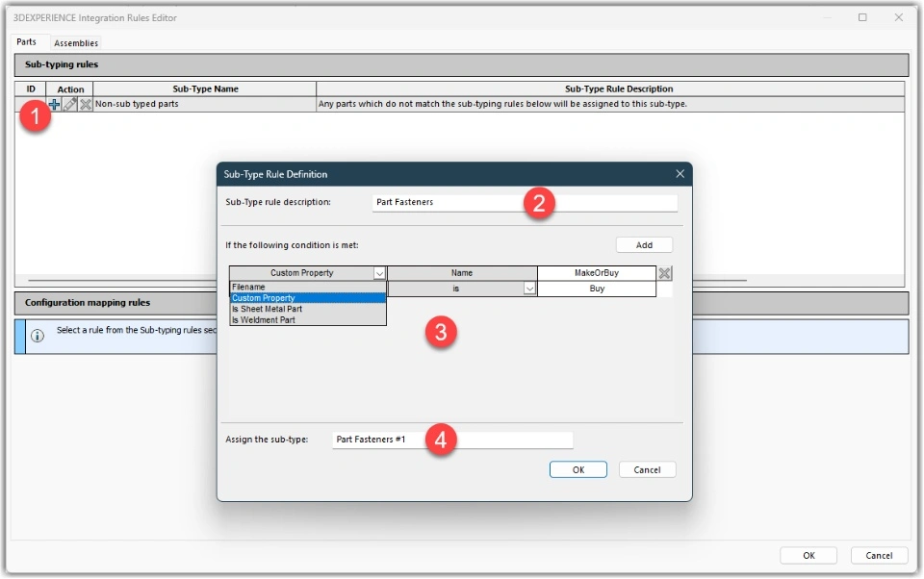Click the Sub-typing rules section header
This screenshot has width=924, height=579.
[461, 64]
